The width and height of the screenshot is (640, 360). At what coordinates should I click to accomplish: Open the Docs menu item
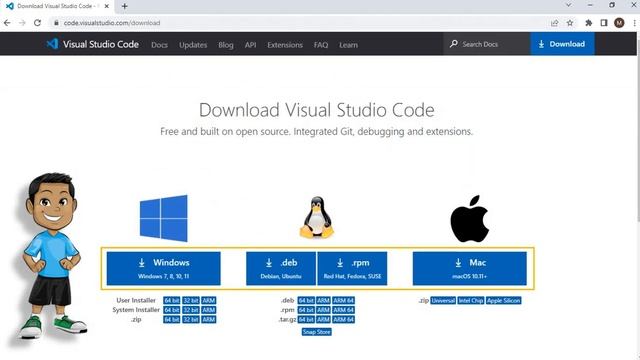coord(160,45)
